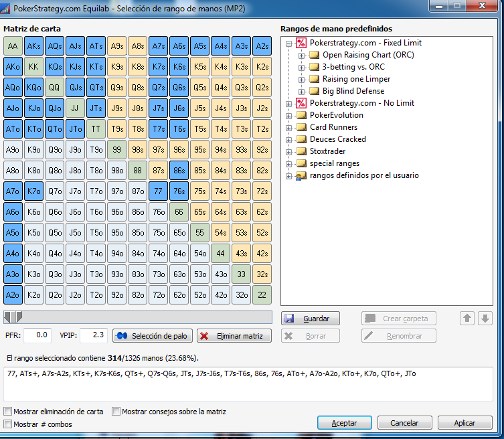Image resolution: width=504 pixels, height=439 pixels.
Task: Toggle the 86s hand cell
Action: point(179,171)
